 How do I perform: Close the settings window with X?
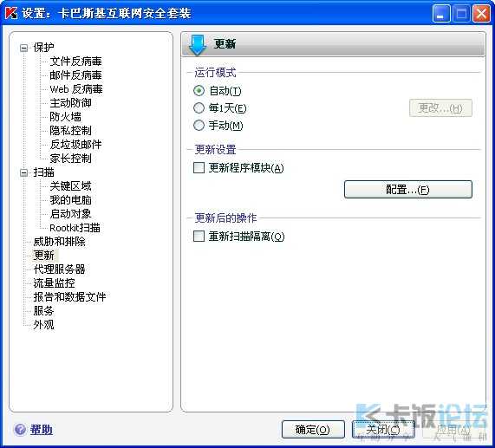481,14
